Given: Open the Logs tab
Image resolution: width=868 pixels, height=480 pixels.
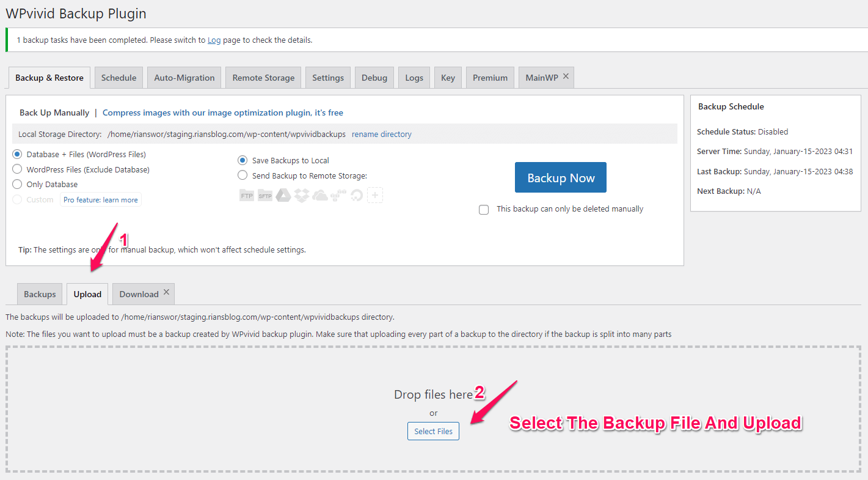Looking at the screenshot, I should point(414,78).
